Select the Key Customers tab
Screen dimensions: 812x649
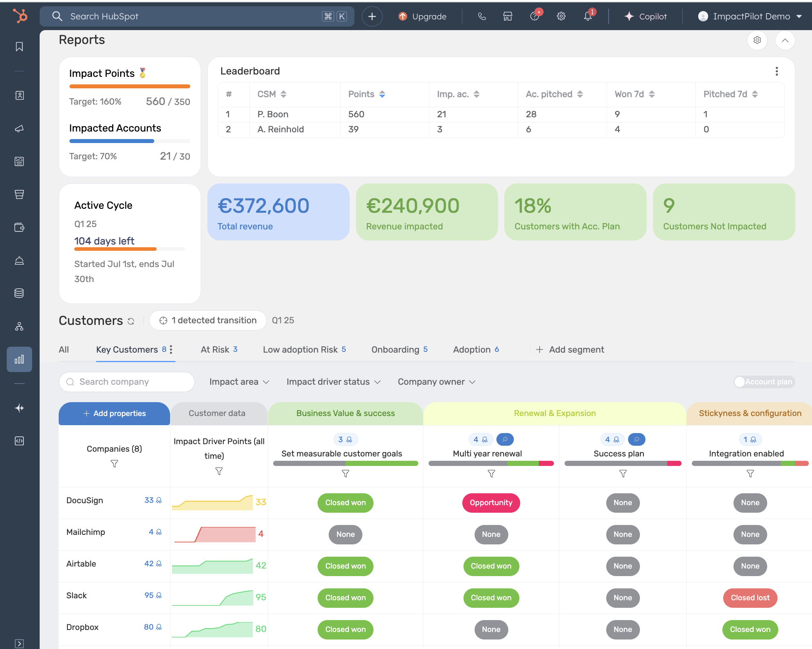131,349
